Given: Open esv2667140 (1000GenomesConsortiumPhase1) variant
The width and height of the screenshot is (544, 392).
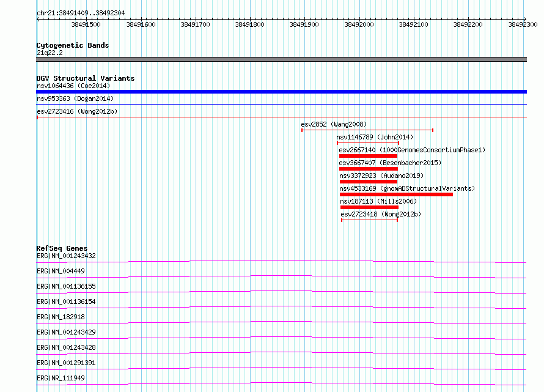Looking at the screenshot, I should (x=412, y=150).
